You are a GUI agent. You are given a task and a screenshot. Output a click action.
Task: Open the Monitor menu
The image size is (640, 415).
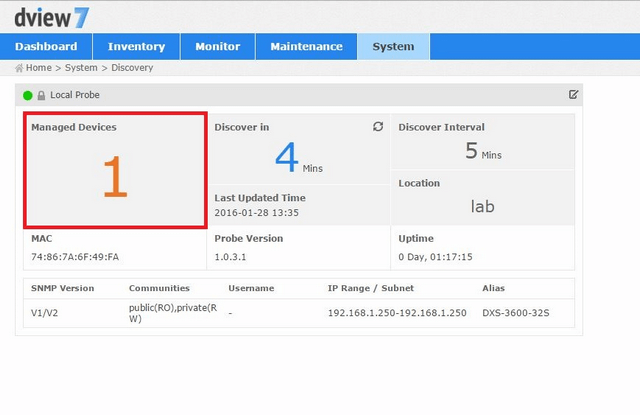[x=217, y=46]
